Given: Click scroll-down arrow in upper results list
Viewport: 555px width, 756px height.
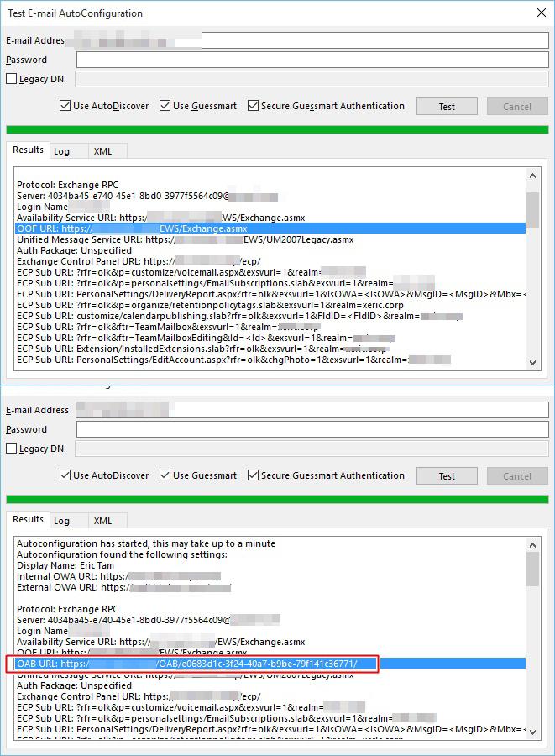Looking at the screenshot, I should click(x=532, y=362).
